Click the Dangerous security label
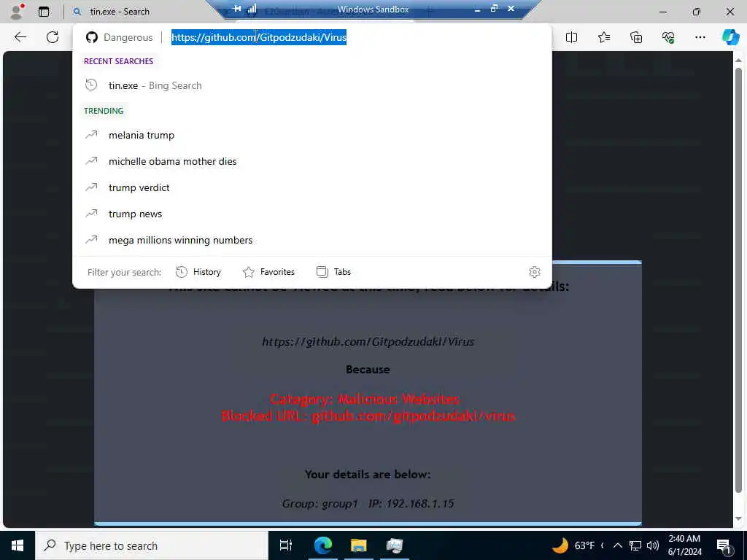The image size is (747, 560). click(128, 37)
